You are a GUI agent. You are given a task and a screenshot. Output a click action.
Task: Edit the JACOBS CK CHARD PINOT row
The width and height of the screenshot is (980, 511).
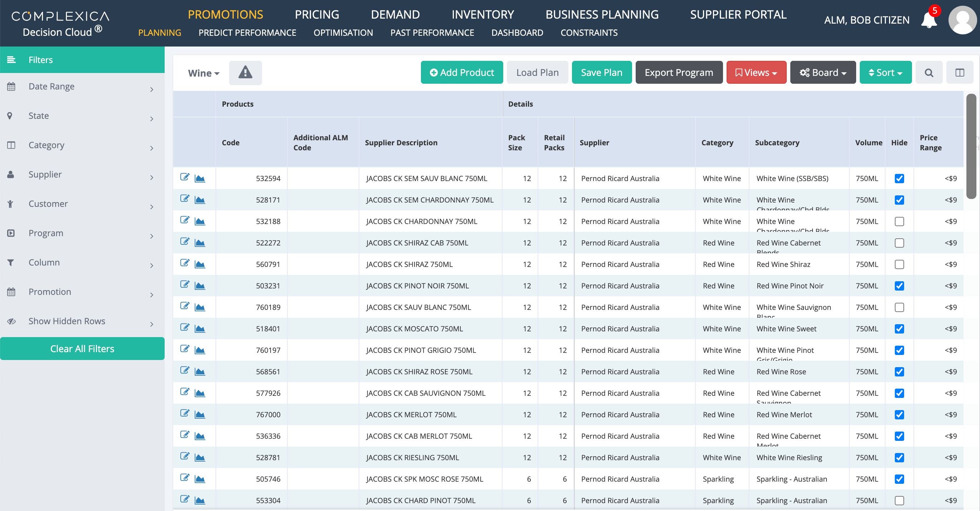pyautogui.click(x=185, y=499)
